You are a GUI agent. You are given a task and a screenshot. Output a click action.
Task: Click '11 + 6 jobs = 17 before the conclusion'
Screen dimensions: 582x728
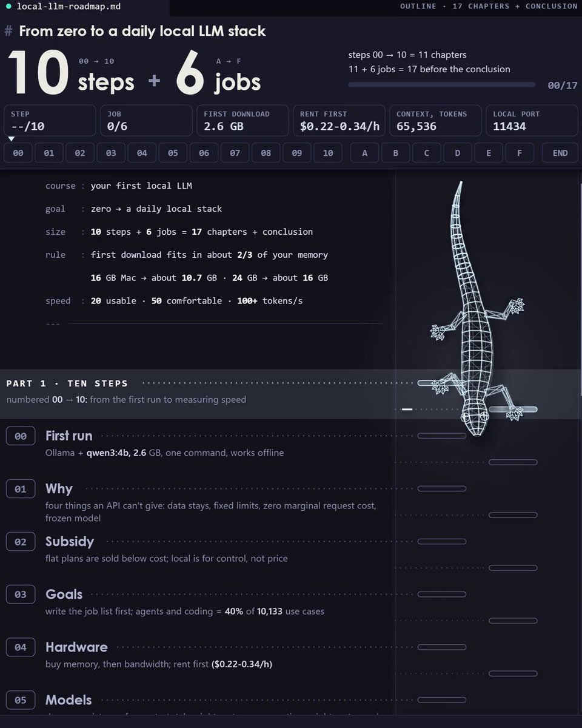[429, 69]
